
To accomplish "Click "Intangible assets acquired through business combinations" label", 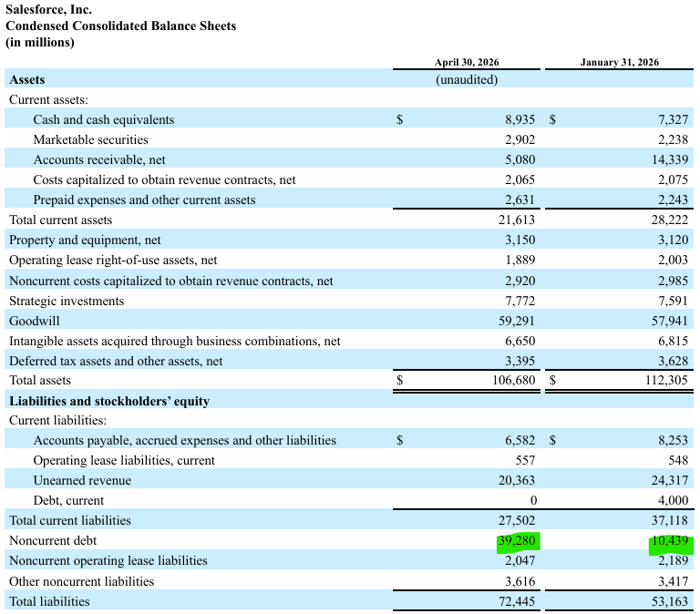I will coord(175,342).
